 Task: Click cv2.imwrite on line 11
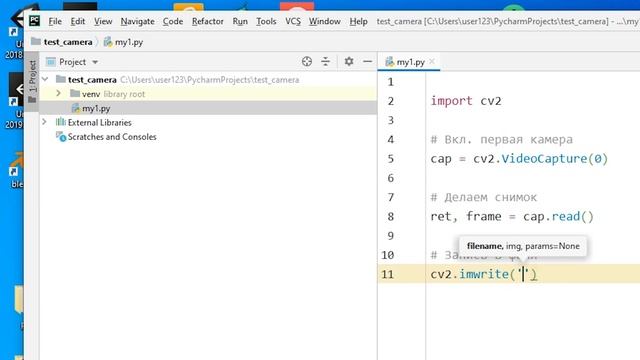tap(469, 274)
